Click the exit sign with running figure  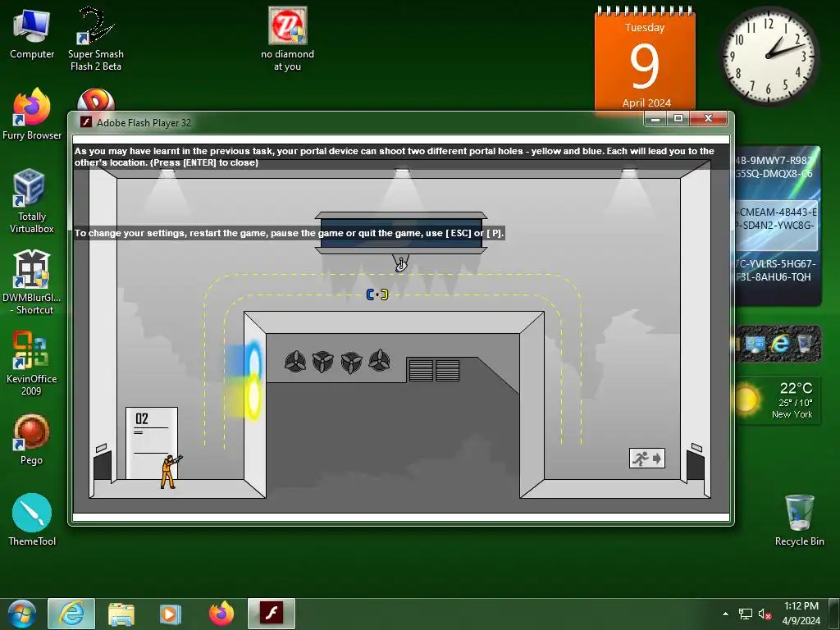pyautogui.click(x=647, y=459)
